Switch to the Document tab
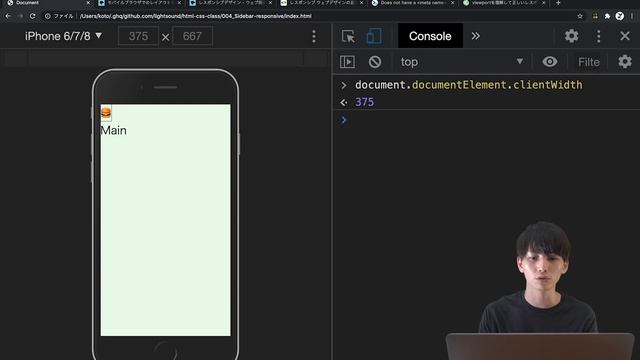 (47, 3)
